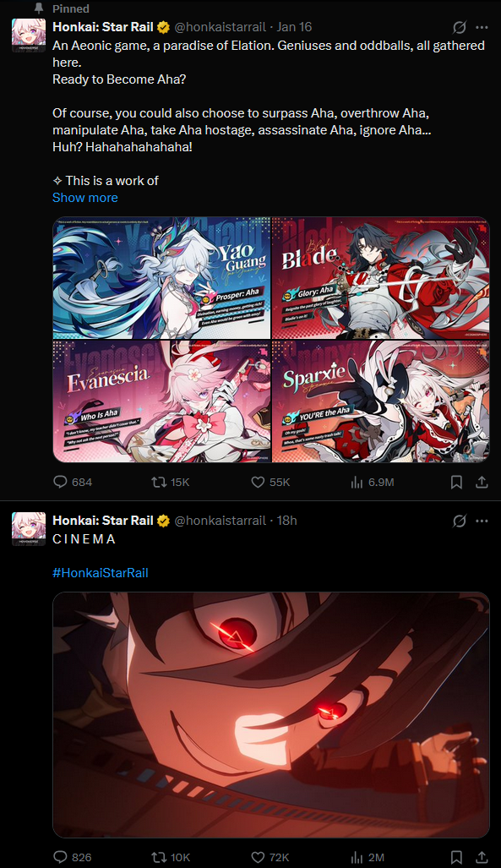
Task: Open replies on the pinned Aha post
Action: (72, 482)
